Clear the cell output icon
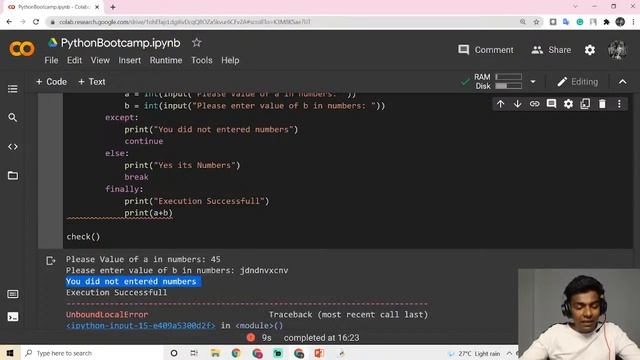 click(51, 260)
